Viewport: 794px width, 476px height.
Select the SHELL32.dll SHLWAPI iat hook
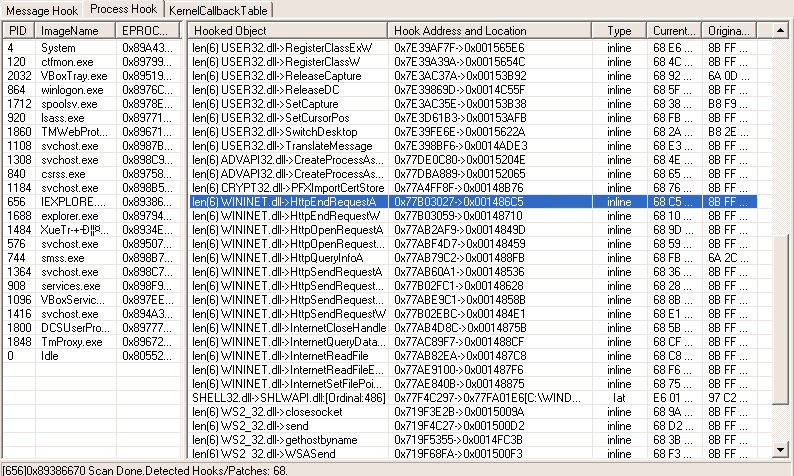(x=285, y=397)
